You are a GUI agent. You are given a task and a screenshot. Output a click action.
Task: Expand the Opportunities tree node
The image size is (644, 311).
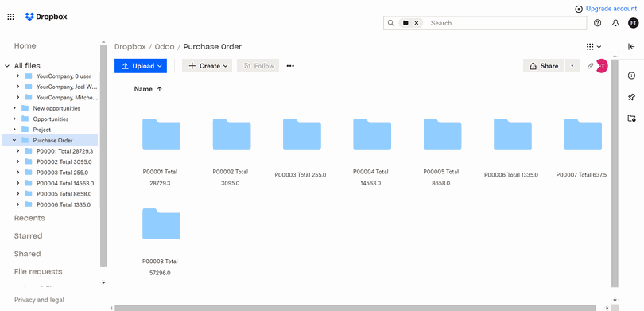(x=14, y=119)
